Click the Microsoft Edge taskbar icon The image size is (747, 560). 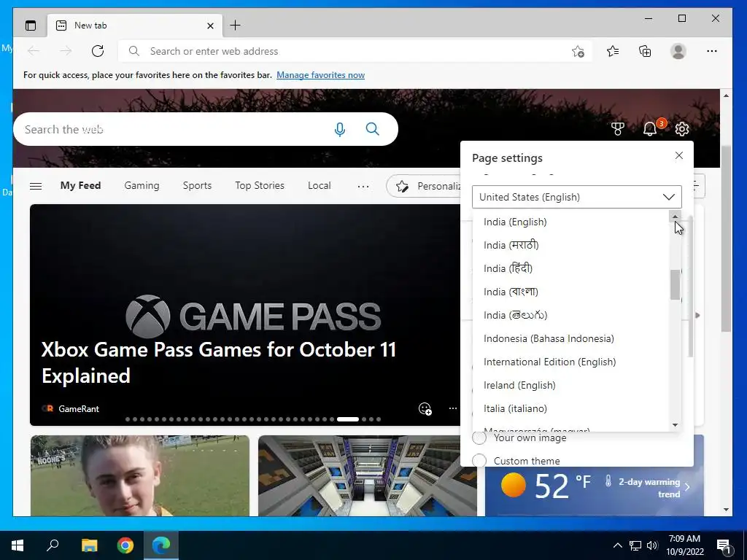(161, 545)
